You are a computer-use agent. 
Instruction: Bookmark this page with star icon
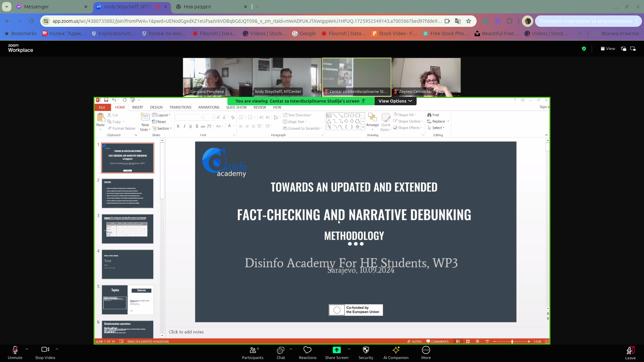(x=469, y=21)
